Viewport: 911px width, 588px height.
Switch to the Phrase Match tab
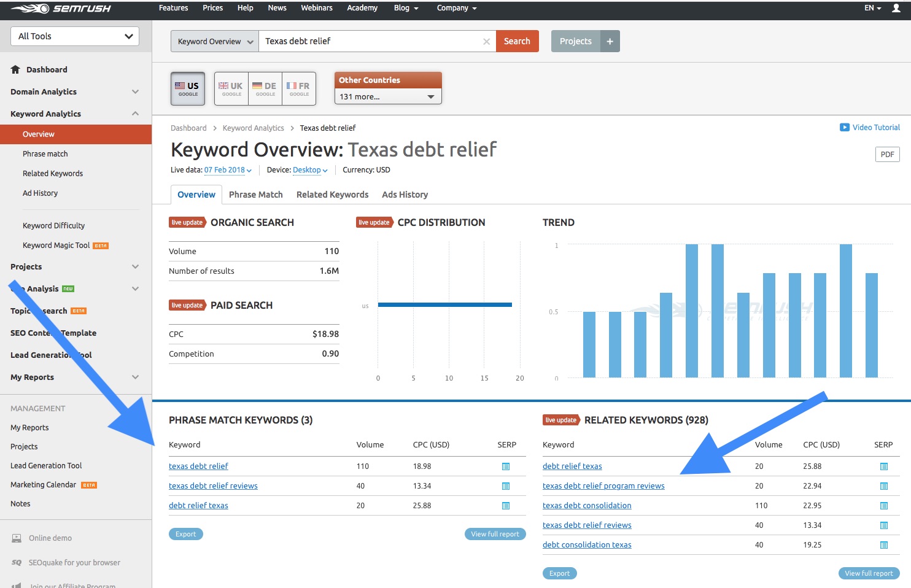click(x=256, y=195)
